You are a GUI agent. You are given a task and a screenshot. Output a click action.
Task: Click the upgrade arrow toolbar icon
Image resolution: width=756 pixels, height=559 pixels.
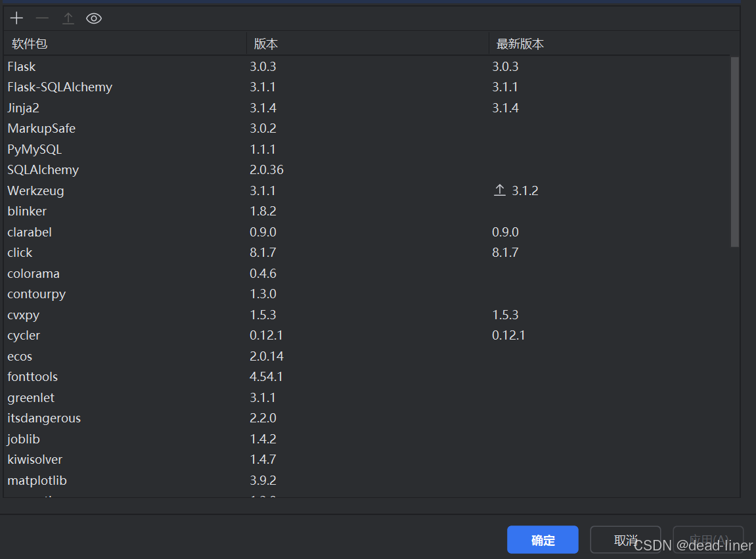click(68, 18)
